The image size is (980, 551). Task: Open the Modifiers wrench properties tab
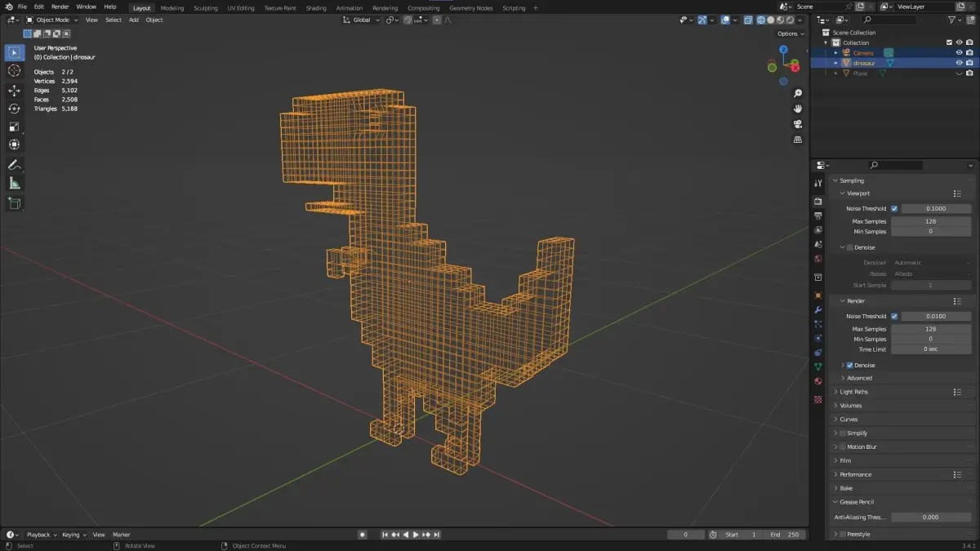[817, 310]
